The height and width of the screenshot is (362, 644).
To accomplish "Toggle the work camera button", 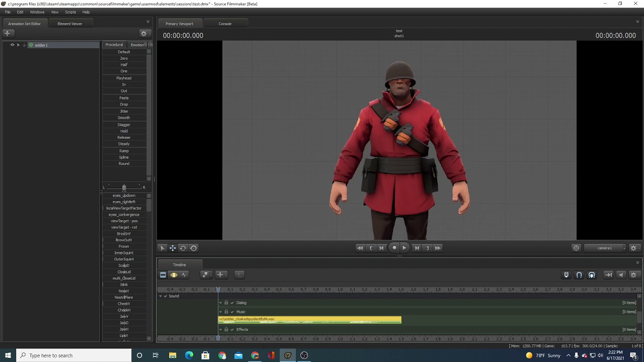I will coord(576,248).
